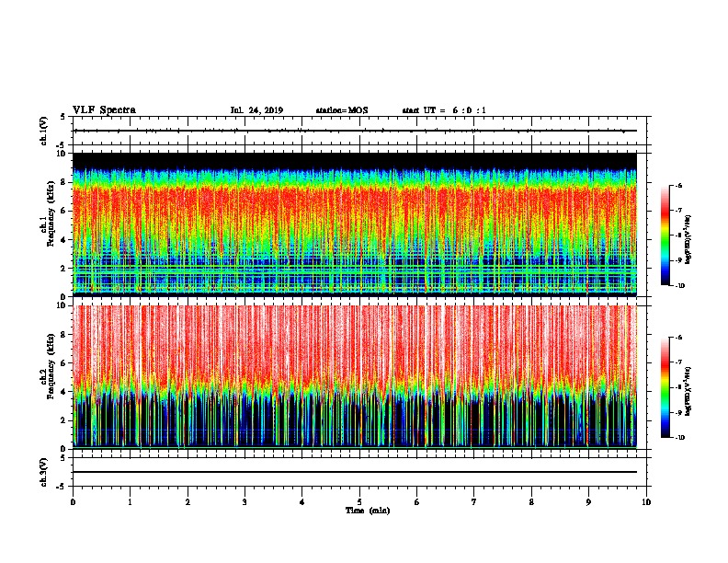Click the "5" tick on ch.1(V) axis
The image size is (728, 563).
click(x=64, y=117)
